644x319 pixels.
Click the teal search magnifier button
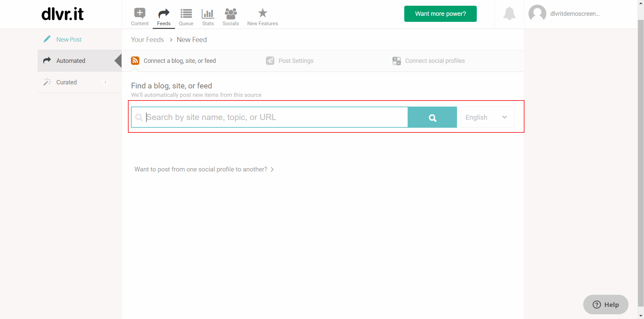click(x=432, y=117)
